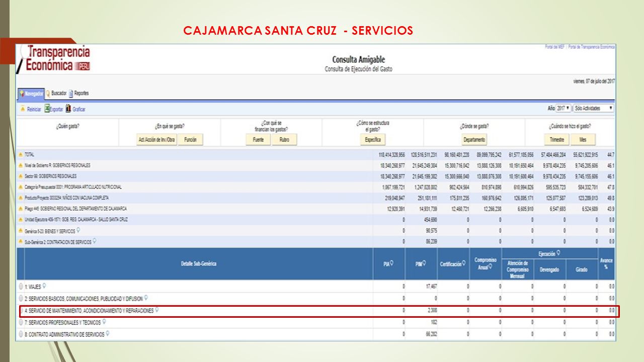
Task: Click the Específica button
Action: [x=373, y=139]
